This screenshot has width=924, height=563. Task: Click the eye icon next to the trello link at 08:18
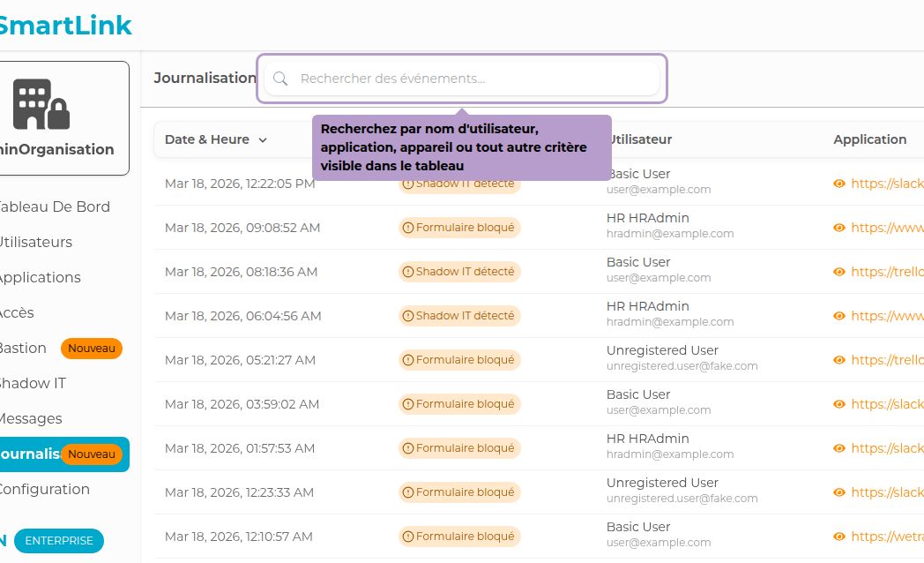coord(838,271)
